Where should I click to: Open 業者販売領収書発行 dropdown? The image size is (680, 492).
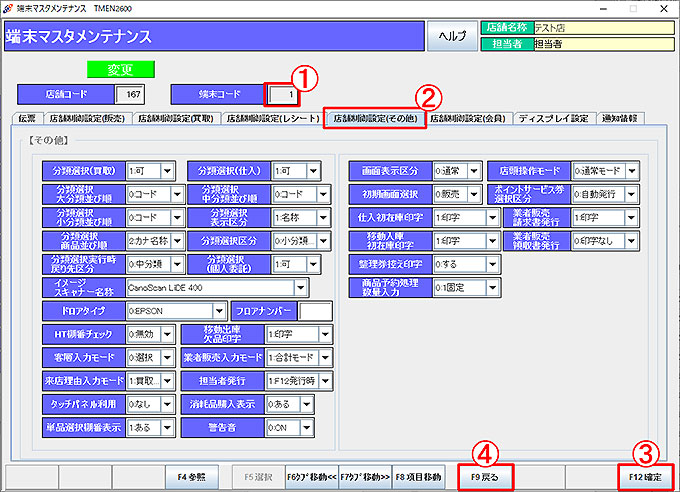[x=631, y=241]
